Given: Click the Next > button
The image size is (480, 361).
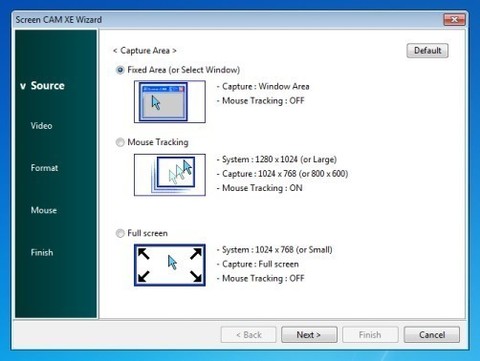Looking at the screenshot, I should pyautogui.click(x=309, y=334).
